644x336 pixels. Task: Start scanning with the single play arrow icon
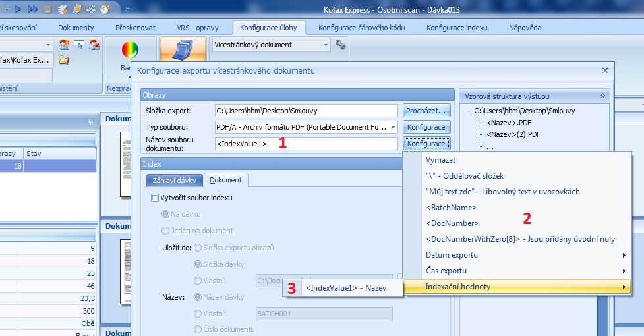(18, 9)
